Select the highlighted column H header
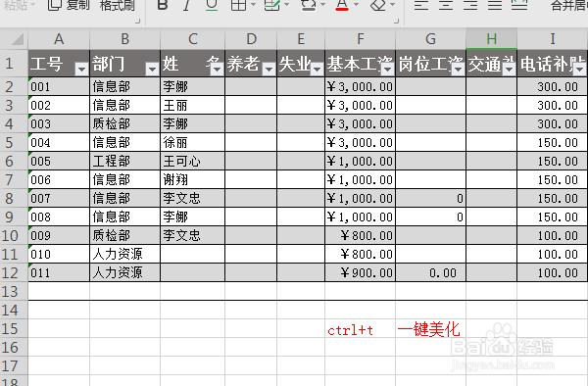 pos(491,39)
